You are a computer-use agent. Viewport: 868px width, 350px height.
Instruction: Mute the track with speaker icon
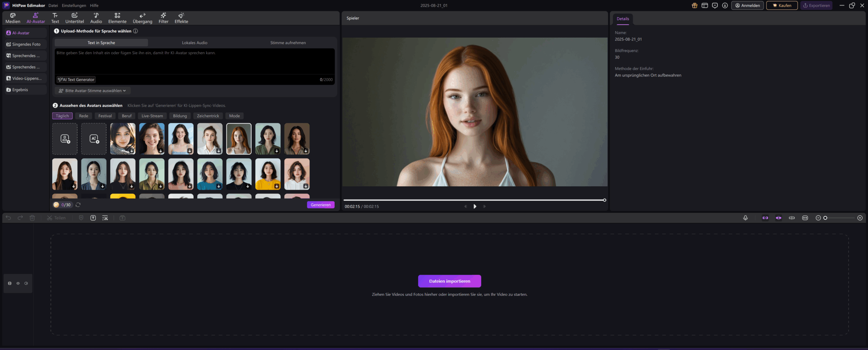click(x=26, y=283)
